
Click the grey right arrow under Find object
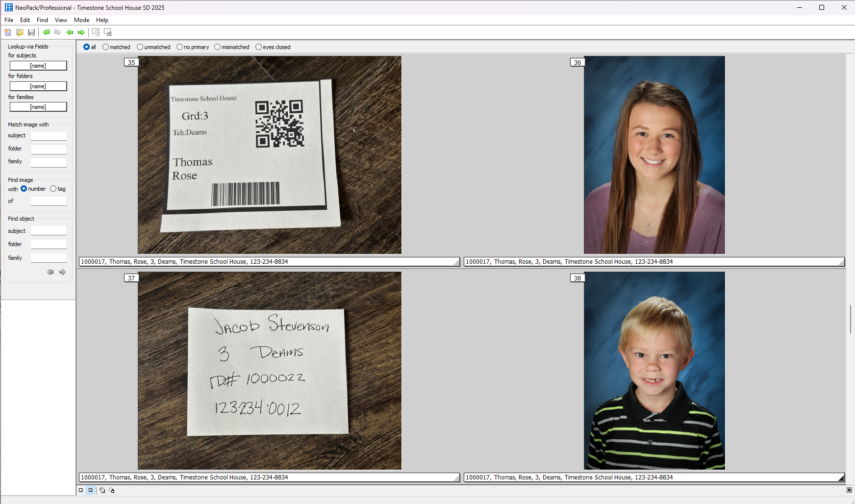click(62, 272)
